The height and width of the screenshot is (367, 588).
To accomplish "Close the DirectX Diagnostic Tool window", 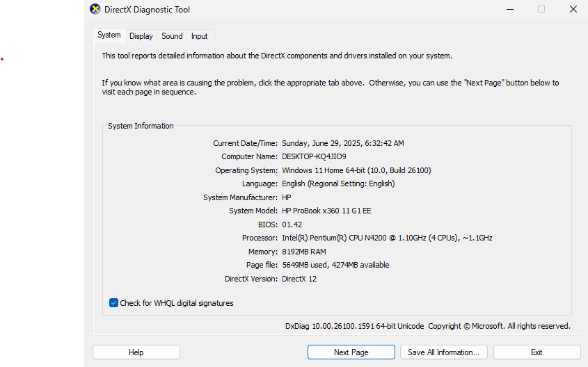I will coord(573,10).
